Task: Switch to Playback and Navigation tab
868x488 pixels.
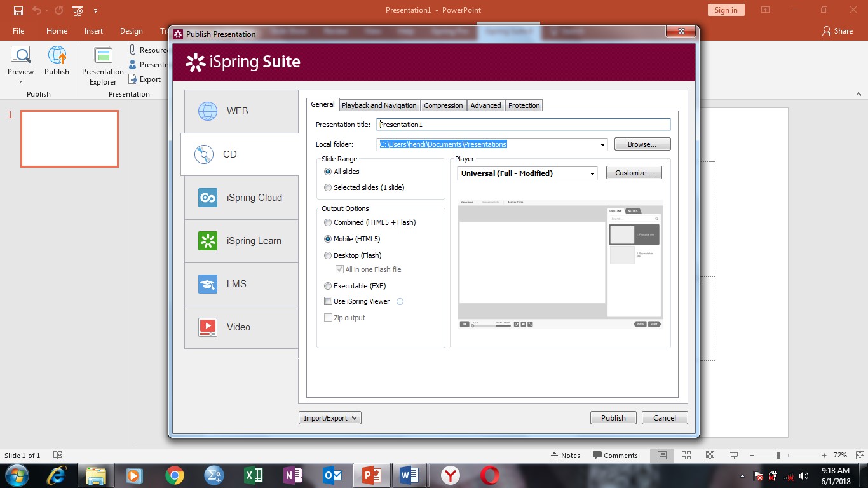Action: [379, 105]
